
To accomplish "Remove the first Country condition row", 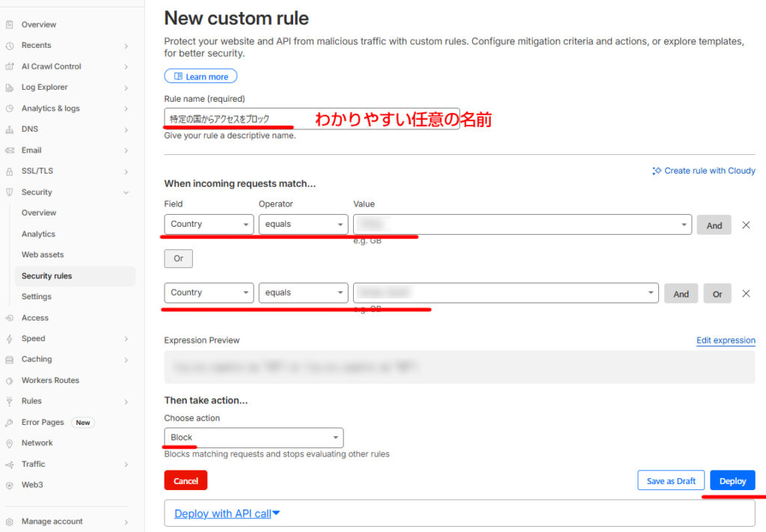I will click(x=746, y=225).
